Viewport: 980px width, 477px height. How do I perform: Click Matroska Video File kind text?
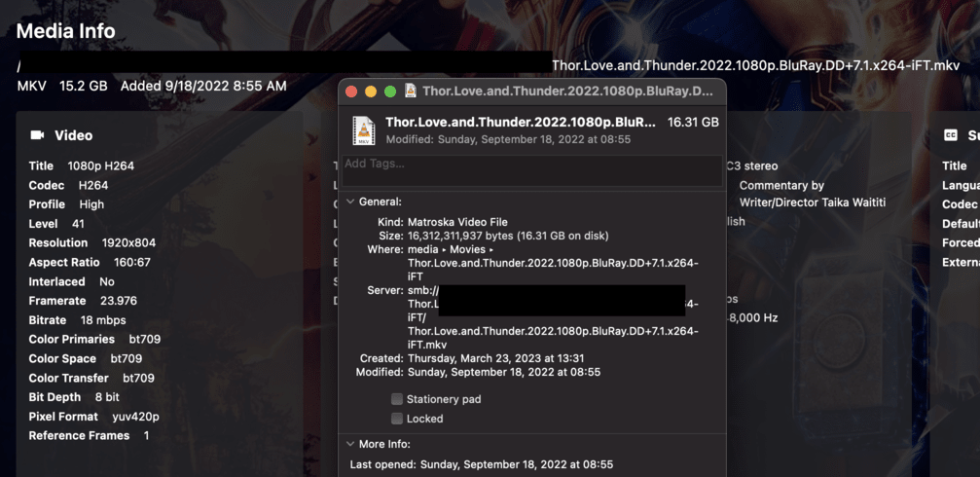click(457, 222)
